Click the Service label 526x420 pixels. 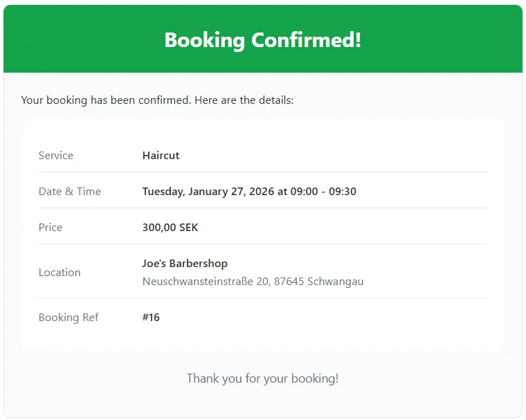coord(55,155)
